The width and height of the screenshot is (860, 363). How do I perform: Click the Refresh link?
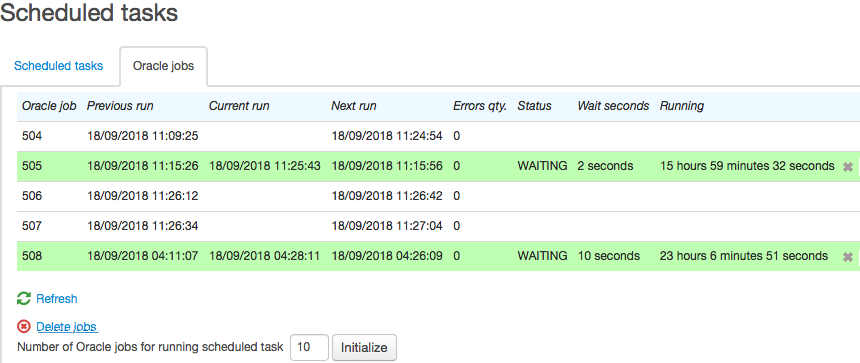point(56,299)
